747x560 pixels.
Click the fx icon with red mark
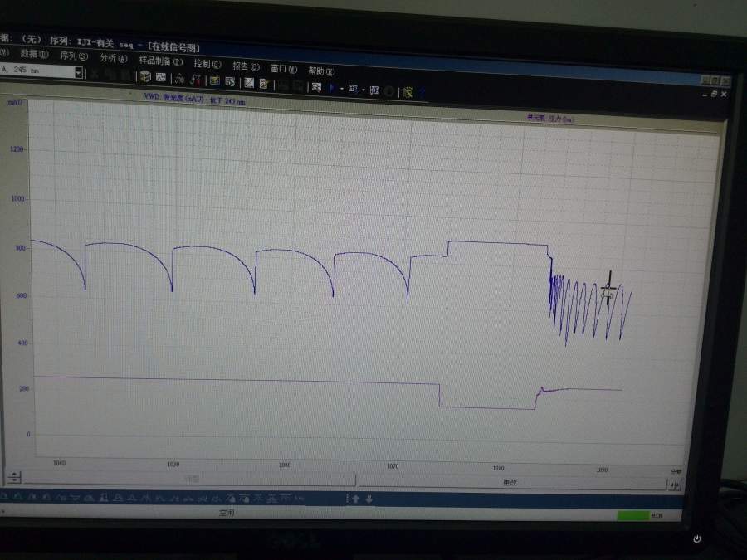coord(195,80)
